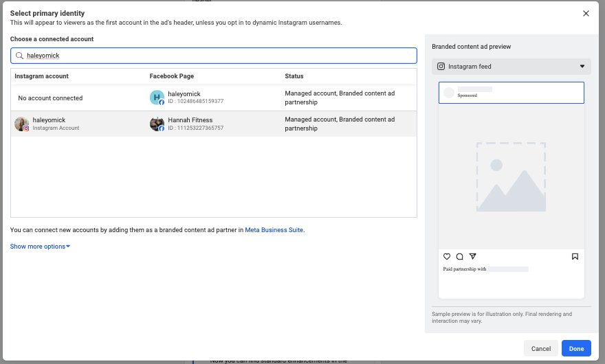Click Hannah Fitness page profile picture
This screenshot has width=605, height=364.
(157, 124)
